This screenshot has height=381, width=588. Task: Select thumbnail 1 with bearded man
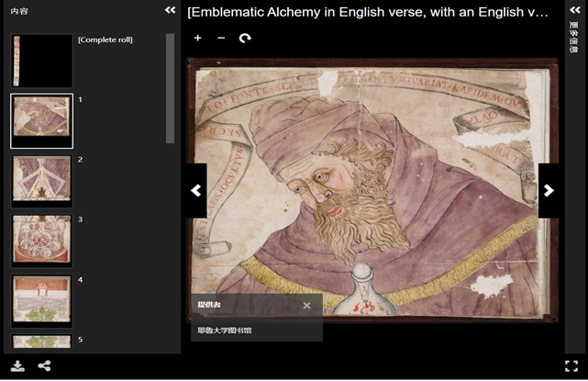point(41,121)
